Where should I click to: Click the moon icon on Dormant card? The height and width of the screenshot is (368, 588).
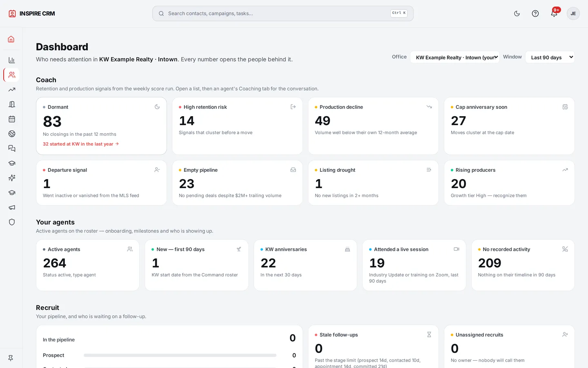click(x=157, y=107)
